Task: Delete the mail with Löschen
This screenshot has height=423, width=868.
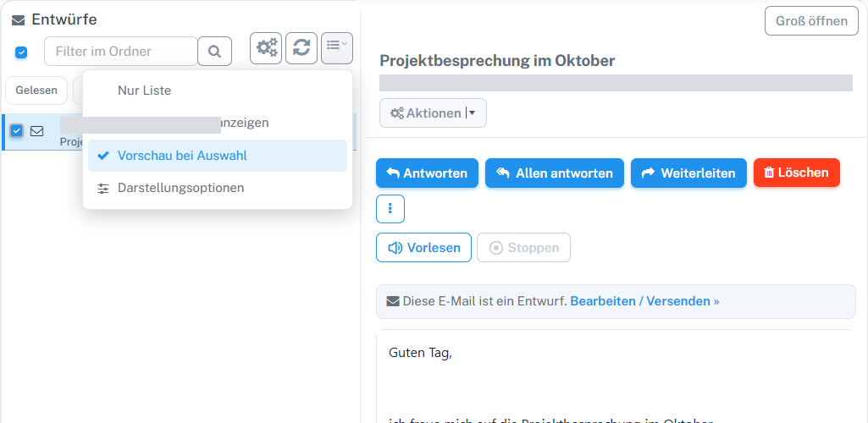Action: coord(797,173)
